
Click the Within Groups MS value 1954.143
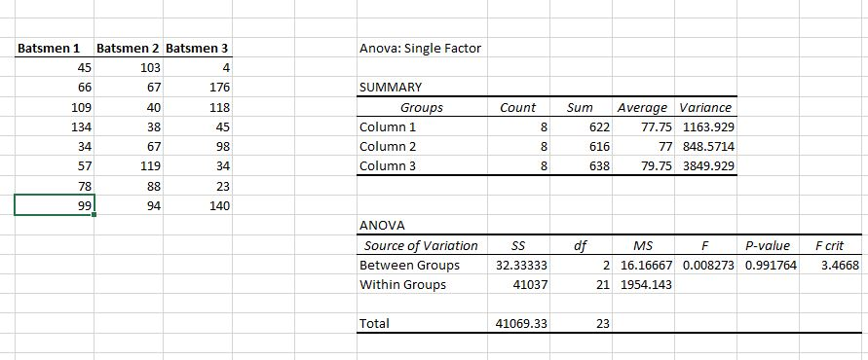643,285
